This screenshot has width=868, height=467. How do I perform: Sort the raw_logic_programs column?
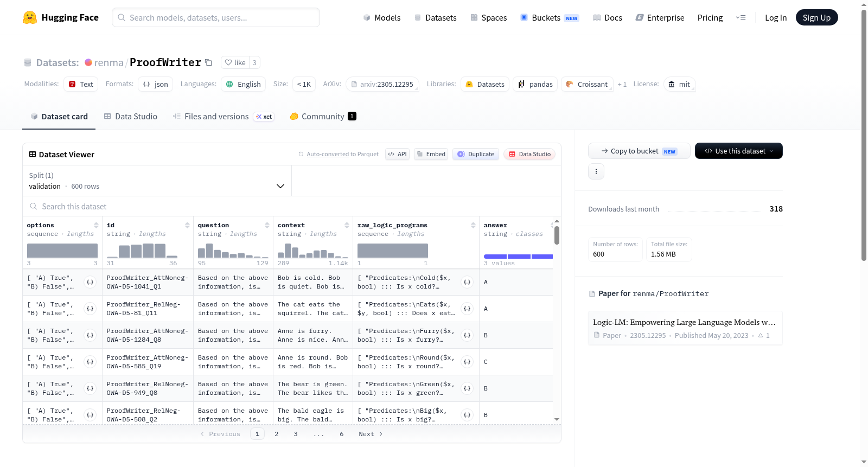coord(473,225)
